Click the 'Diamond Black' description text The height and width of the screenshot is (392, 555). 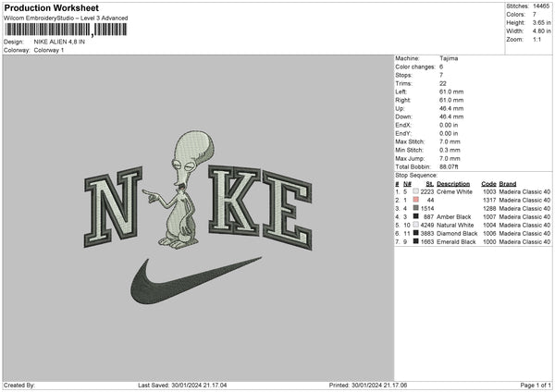(457, 234)
